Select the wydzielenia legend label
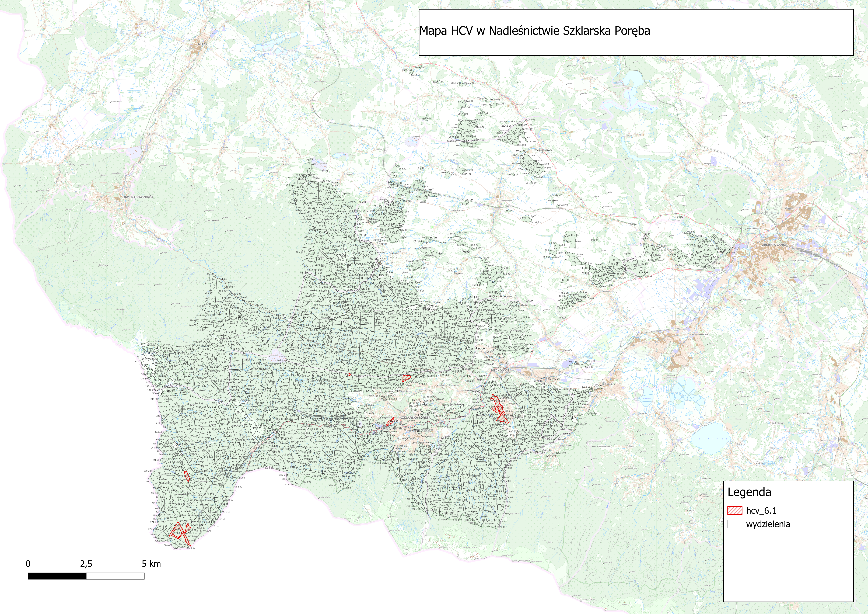Screen dimensions: 868x614 coord(768,524)
